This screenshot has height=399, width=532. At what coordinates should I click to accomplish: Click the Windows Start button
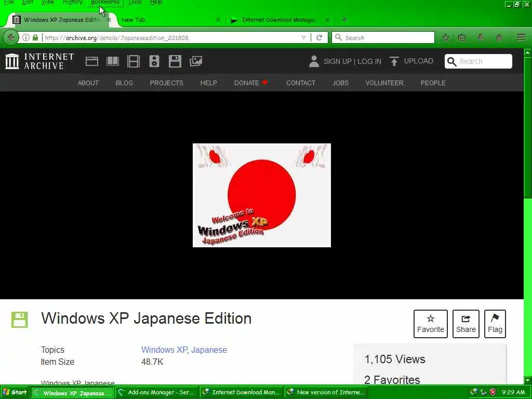pyautogui.click(x=15, y=392)
